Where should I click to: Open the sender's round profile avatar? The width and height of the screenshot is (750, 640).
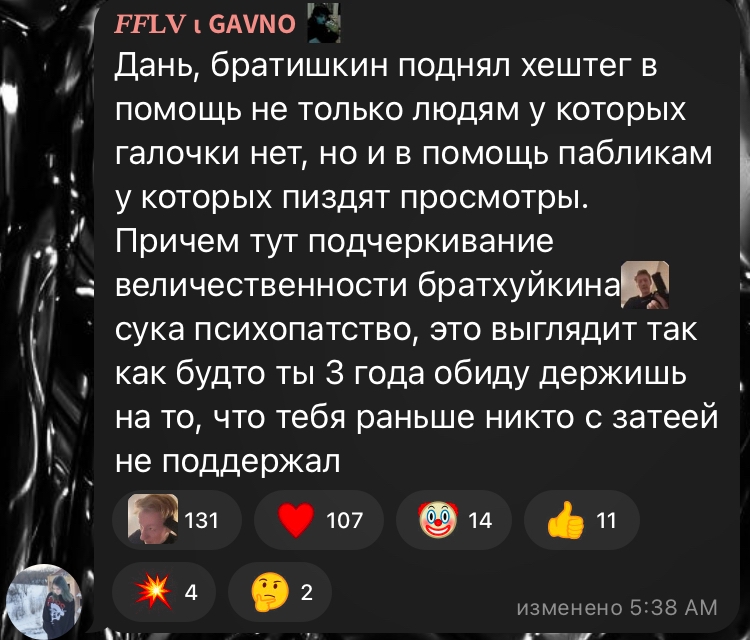point(44,601)
